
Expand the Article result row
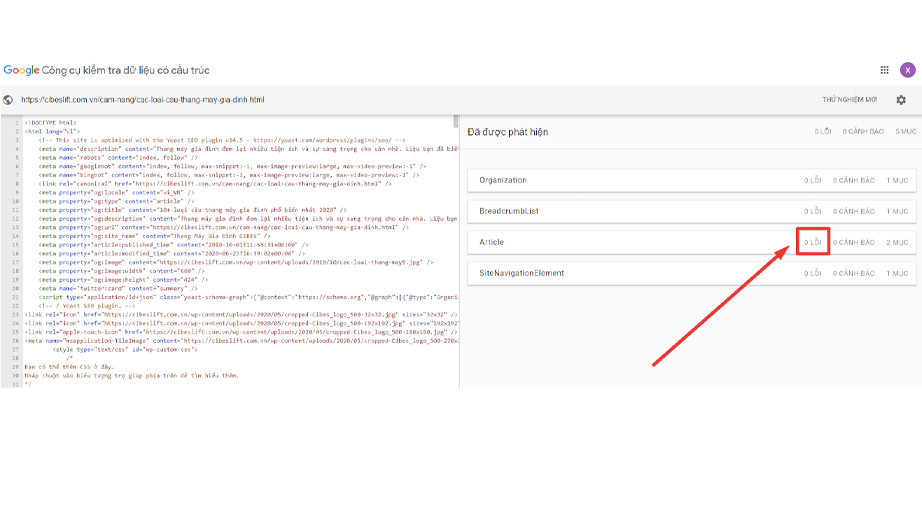coord(492,243)
